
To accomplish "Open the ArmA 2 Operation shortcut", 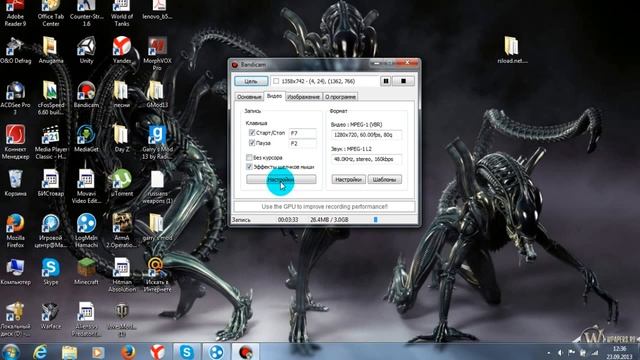I will pyautogui.click(x=122, y=231).
